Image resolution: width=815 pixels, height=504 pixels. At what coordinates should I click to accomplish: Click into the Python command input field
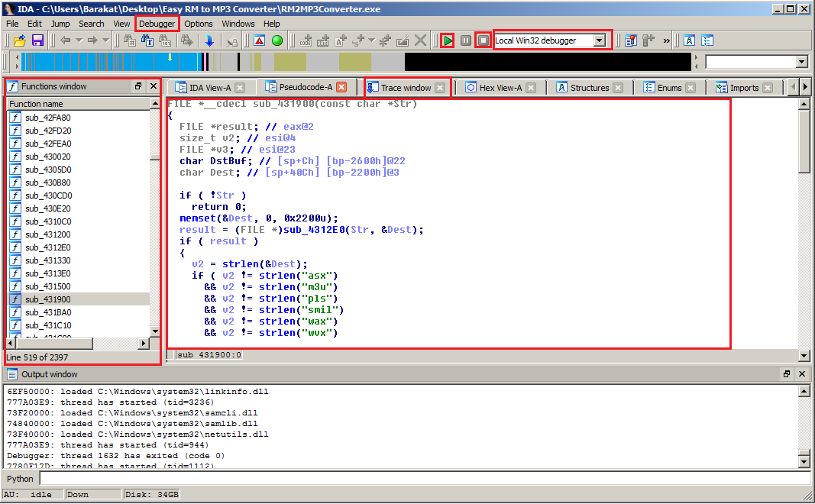coord(424,479)
